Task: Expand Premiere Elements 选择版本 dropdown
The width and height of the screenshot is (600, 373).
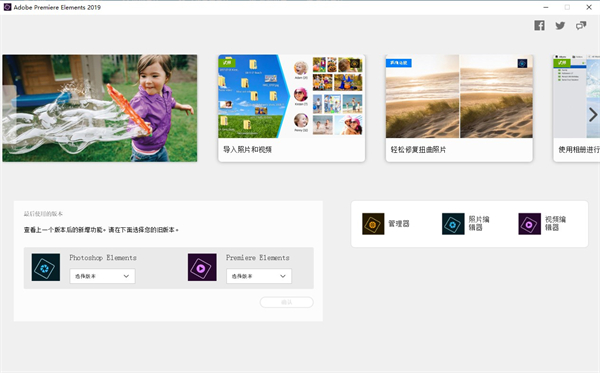Action: pos(259,276)
